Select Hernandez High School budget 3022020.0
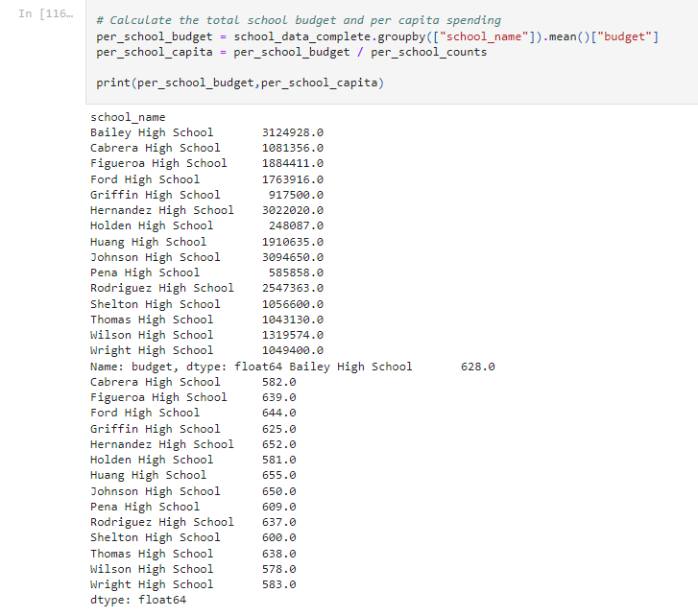Viewport: 698px width, 616px height. point(293,210)
